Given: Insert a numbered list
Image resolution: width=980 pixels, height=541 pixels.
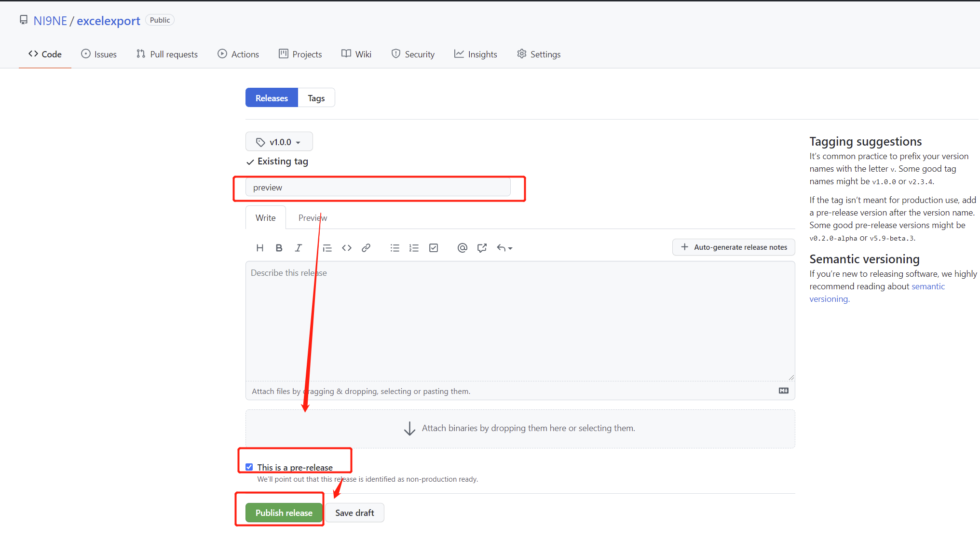Looking at the screenshot, I should [x=414, y=248].
